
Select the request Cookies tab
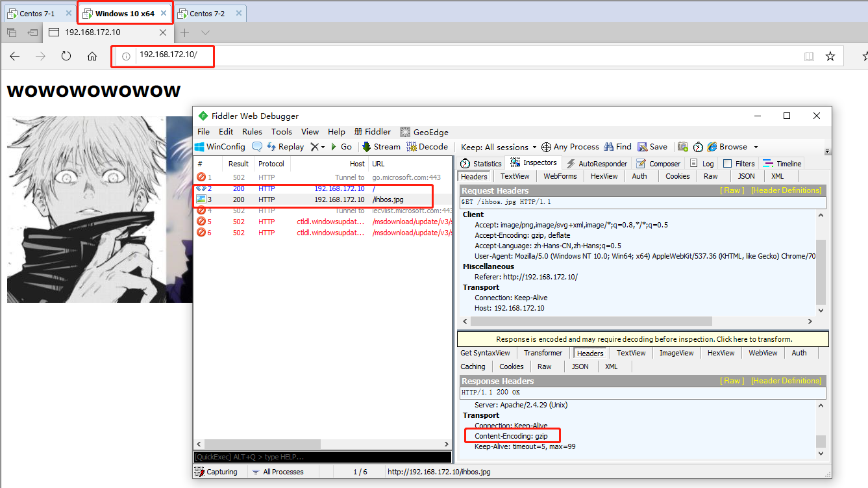677,176
